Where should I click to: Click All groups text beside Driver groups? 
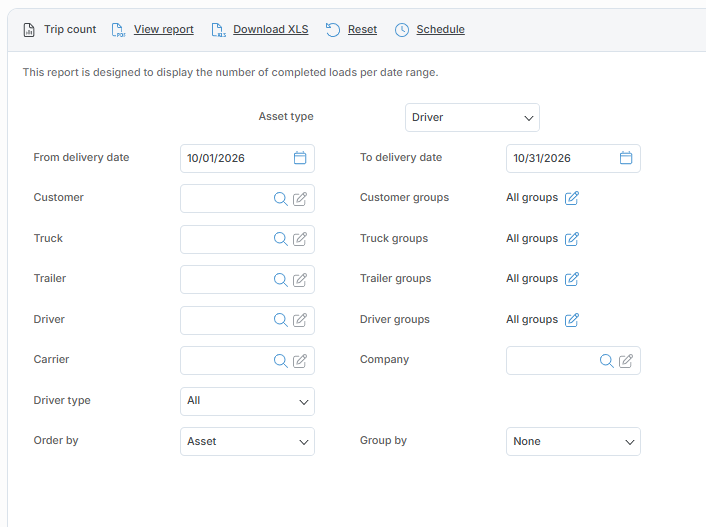tap(532, 319)
